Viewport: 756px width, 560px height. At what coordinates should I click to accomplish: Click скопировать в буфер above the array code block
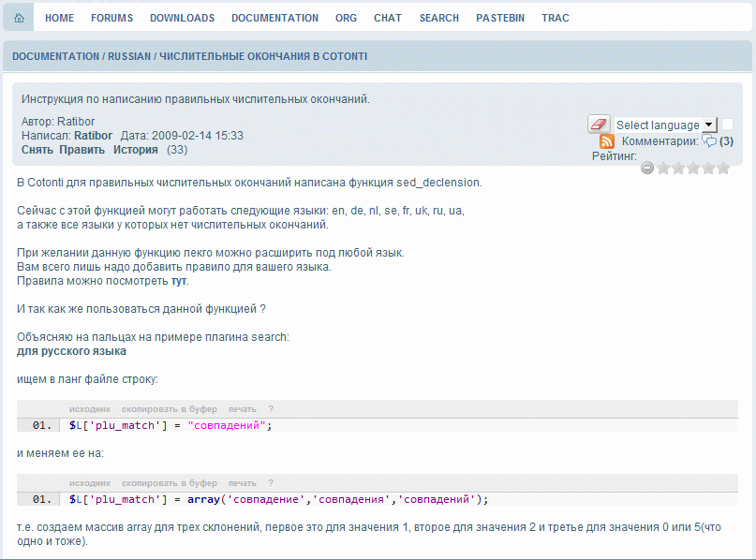tap(170, 483)
